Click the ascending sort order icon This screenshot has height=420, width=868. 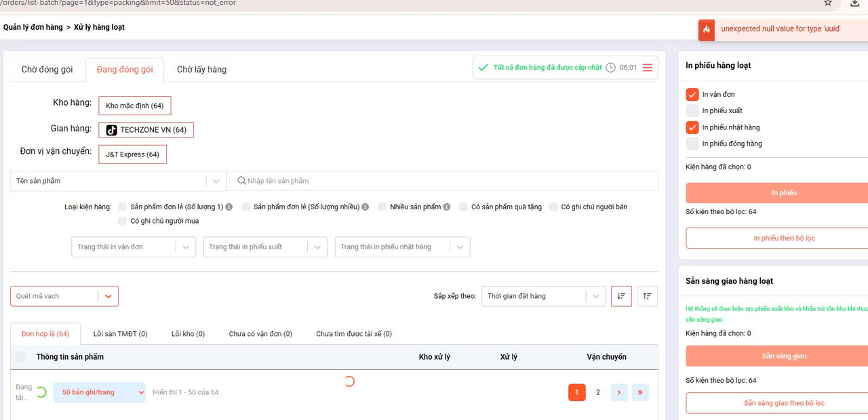click(647, 296)
